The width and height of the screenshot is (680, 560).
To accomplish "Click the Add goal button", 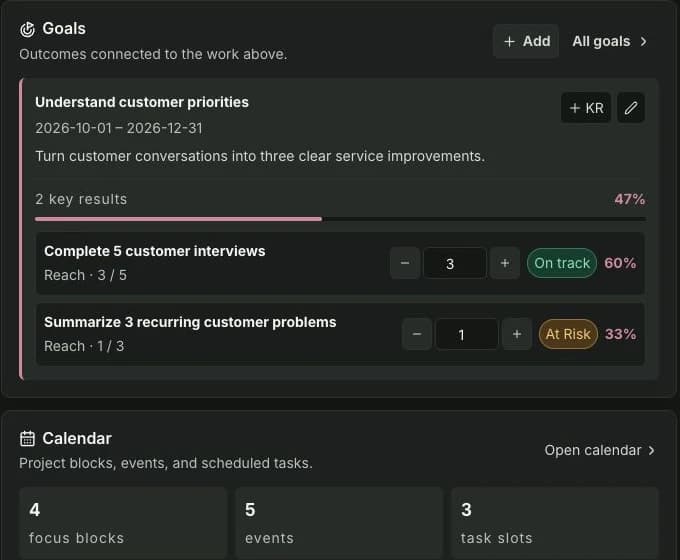I will pyautogui.click(x=526, y=41).
